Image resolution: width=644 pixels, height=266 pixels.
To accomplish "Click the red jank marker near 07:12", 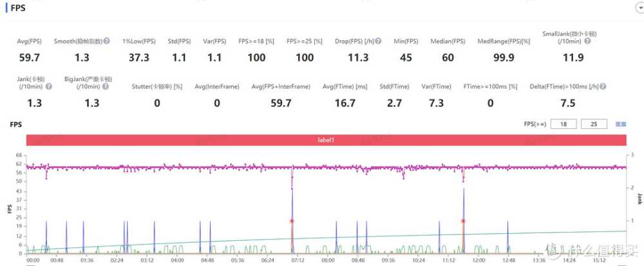I will (x=292, y=221).
